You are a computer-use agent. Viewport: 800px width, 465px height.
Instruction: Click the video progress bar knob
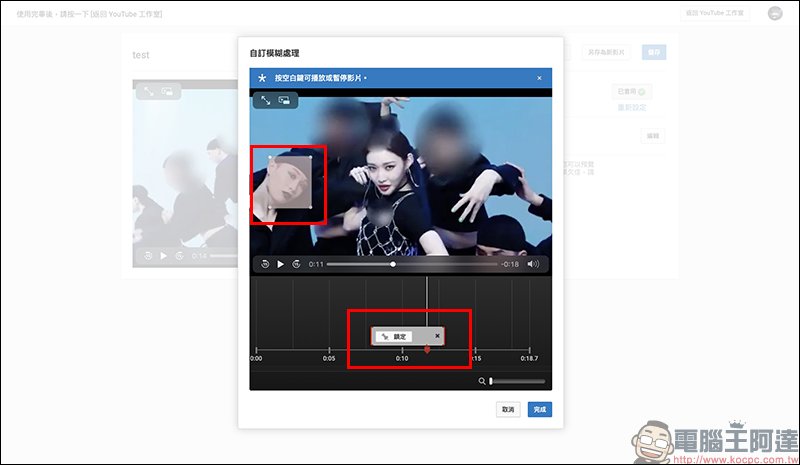(x=393, y=264)
